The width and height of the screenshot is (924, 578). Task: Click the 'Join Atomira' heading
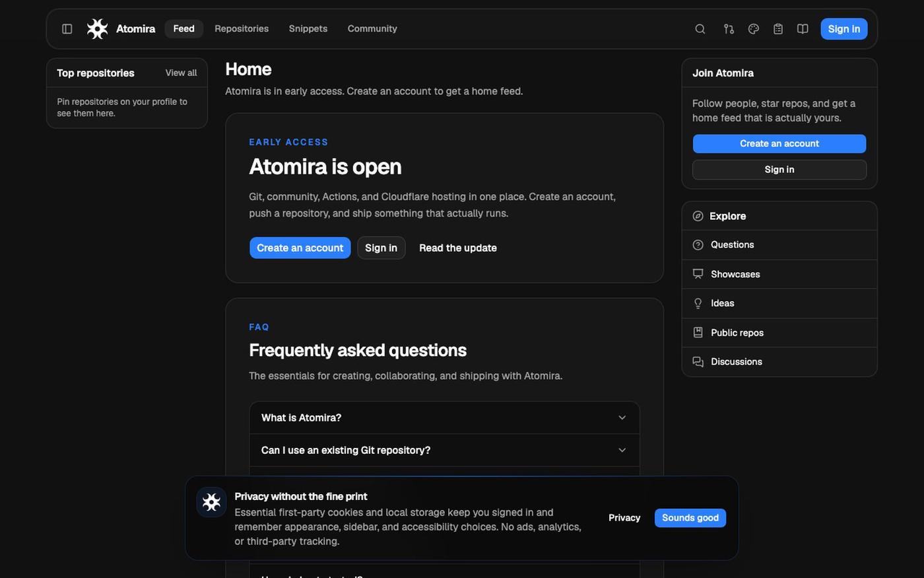[x=723, y=73]
